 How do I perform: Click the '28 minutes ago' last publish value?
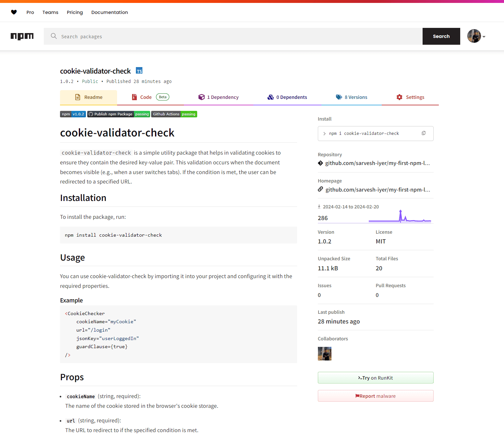(x=339, y=322)
